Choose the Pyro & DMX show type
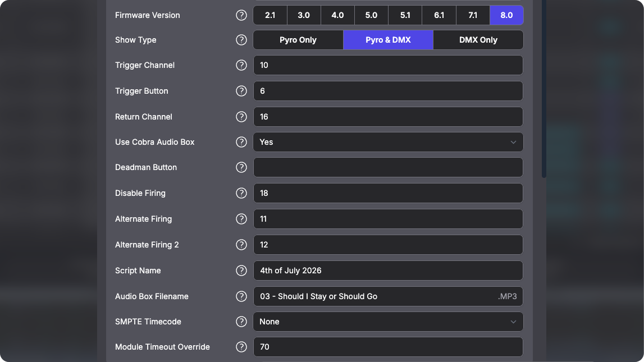 tap(388, 40)
